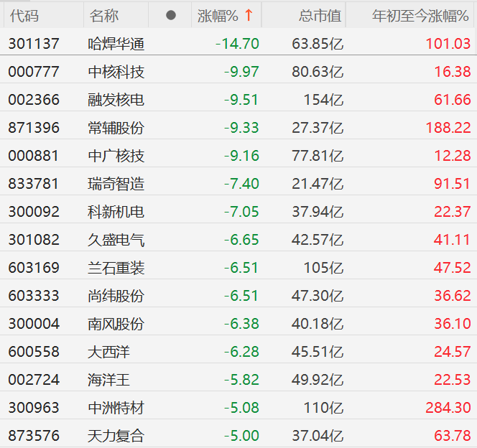Image resolution: width=477 pixels, height=448 pixels.
Task: Sort by the 总市值 column header
Action: tap(320, 16)
